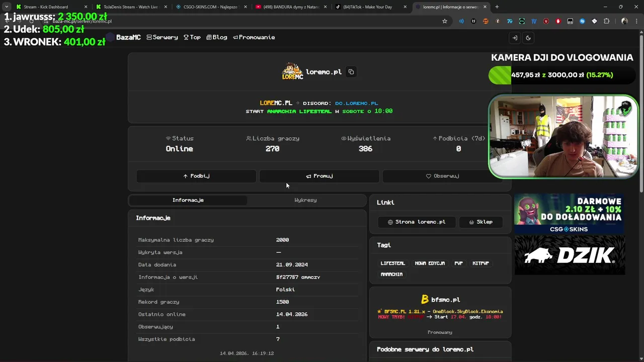Click the uBlock red shield extension icon
This screenshot has height=362, width=644.
point(546,21)
